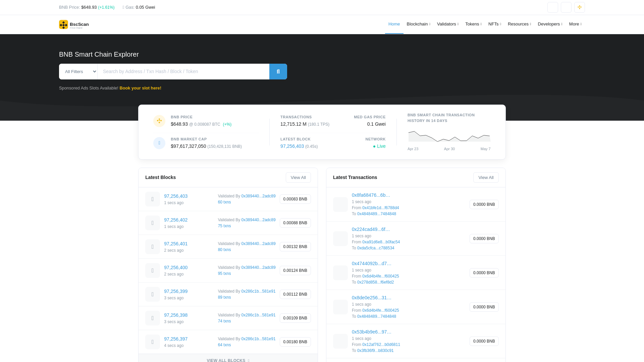
Task: Click 0.00180 BNB reward badge
Action: click(x=295, y=342)
